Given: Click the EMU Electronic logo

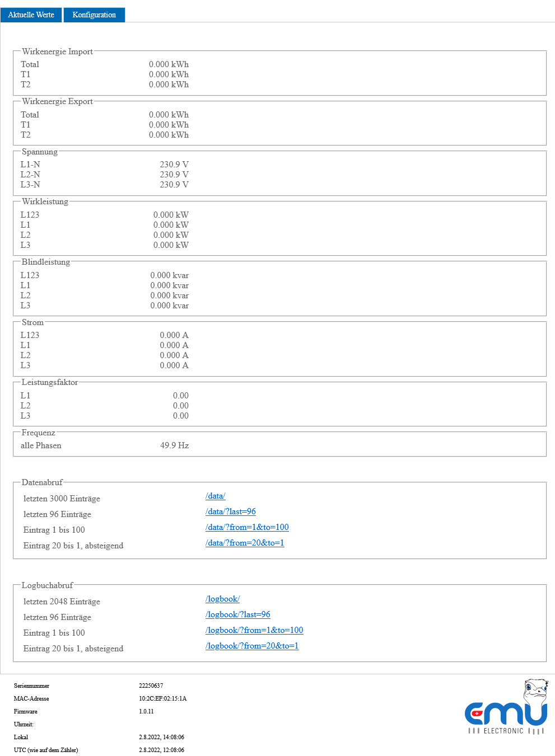Looking at the screenshot, I should (505, 708).
